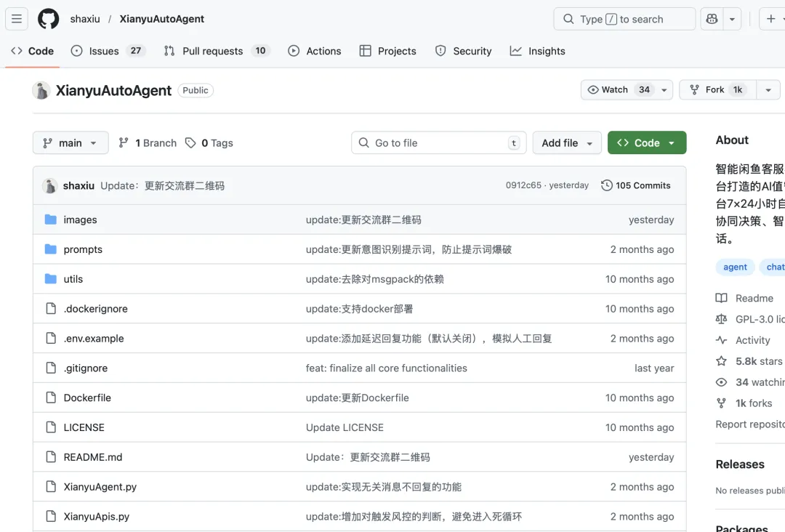Click the pulse icon beside Activity
This screenshot has width=785, height=532.
coord(721,340)
